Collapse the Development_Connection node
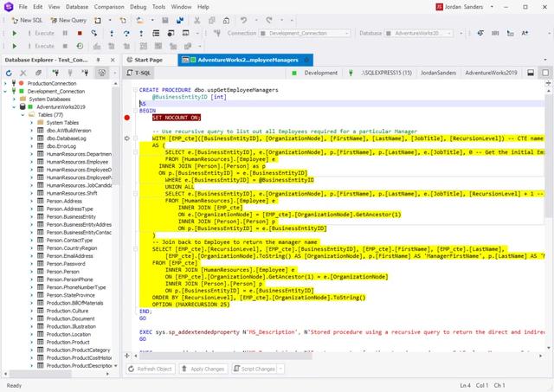This screenshot has width=554, height=392. click(x=5, y=91)
